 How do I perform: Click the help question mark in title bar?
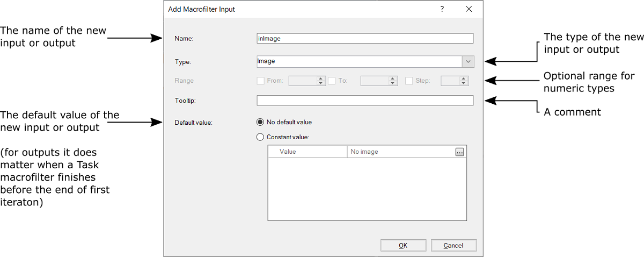(x=442, y=9)
